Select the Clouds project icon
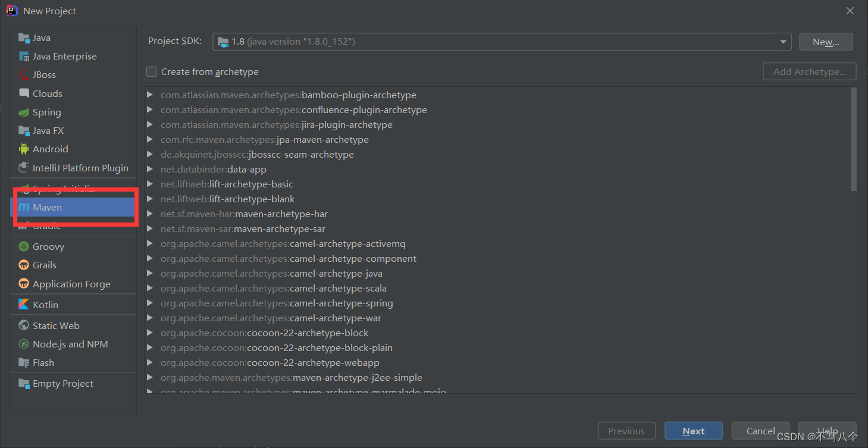This screenshot has height=448, width=868. click(x=24, y=93)
